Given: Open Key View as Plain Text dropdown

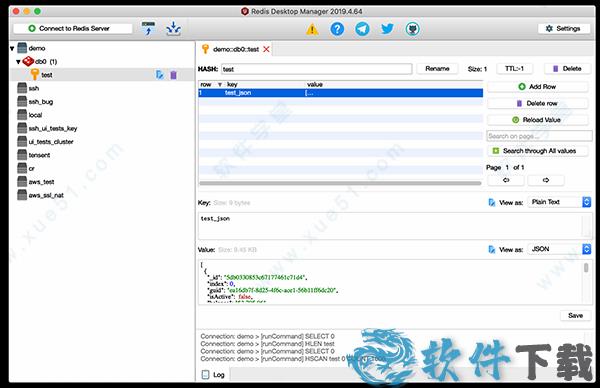Looking at the screenshot, I should point(559,202).
